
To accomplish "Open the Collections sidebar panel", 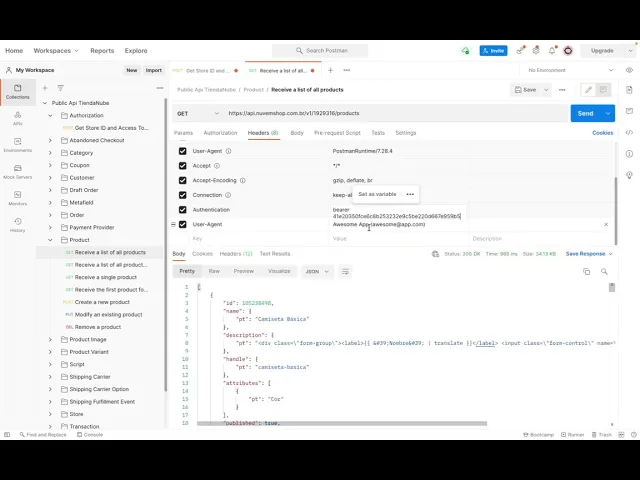I will (18, 92).
